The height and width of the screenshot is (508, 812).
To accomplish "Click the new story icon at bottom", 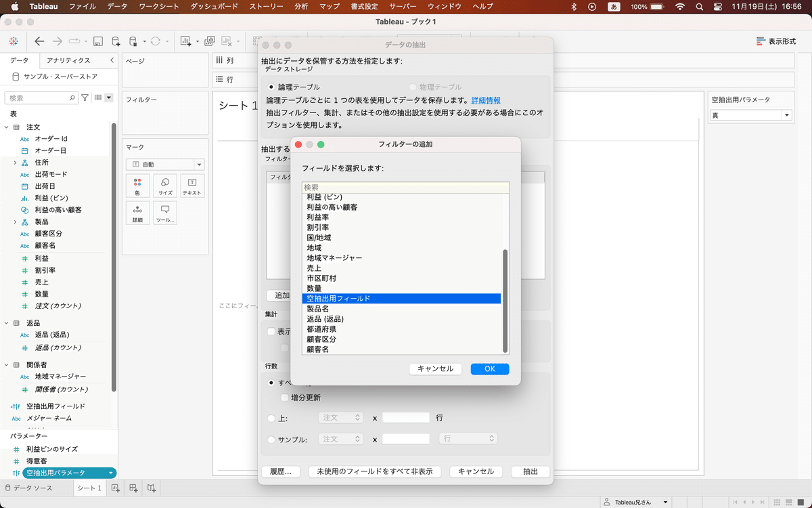I will pos(152,488).
